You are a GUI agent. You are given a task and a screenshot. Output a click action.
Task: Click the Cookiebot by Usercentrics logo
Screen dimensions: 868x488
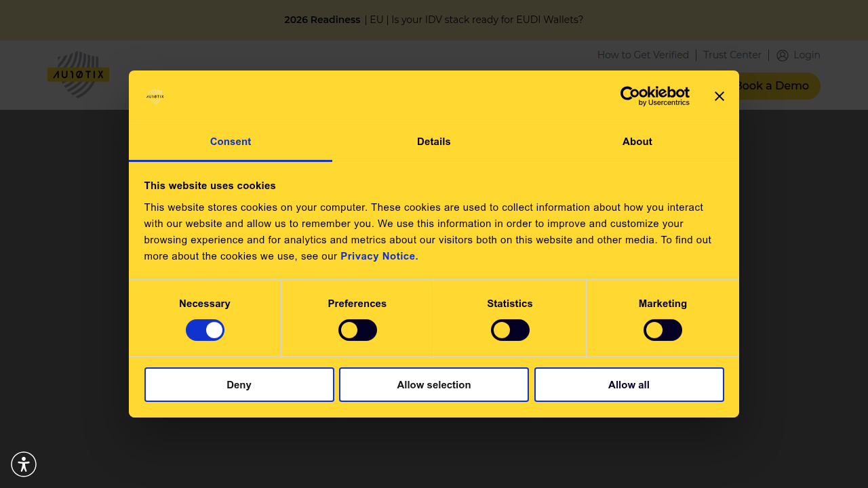point(655,96)
